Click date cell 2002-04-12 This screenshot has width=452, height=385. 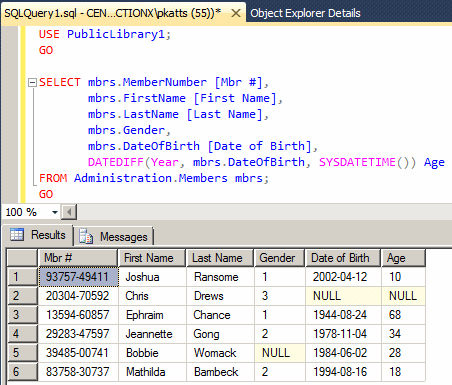(x=343, y=277)
